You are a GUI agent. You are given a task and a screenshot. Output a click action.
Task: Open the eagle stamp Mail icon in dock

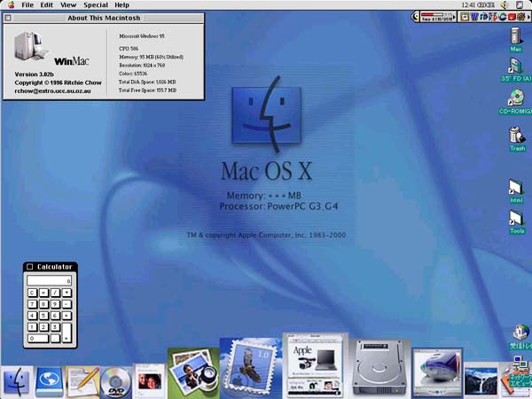pos(251,368)
